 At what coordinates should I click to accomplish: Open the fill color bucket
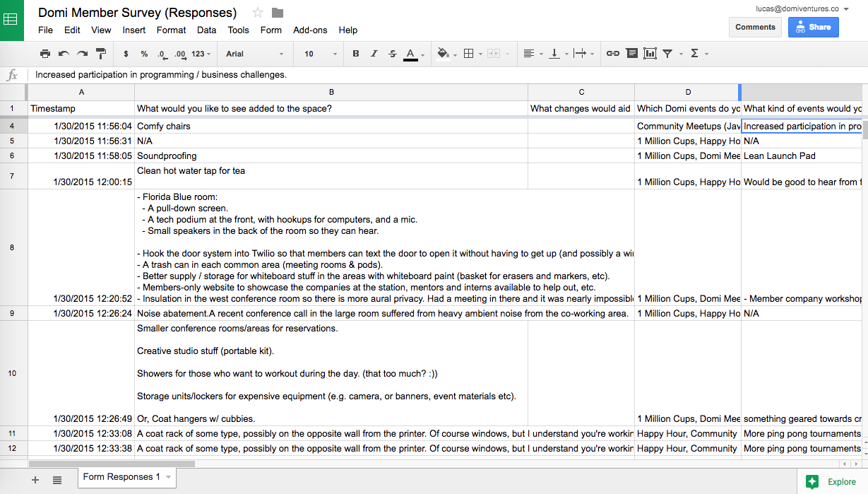[x=444, y=54]
